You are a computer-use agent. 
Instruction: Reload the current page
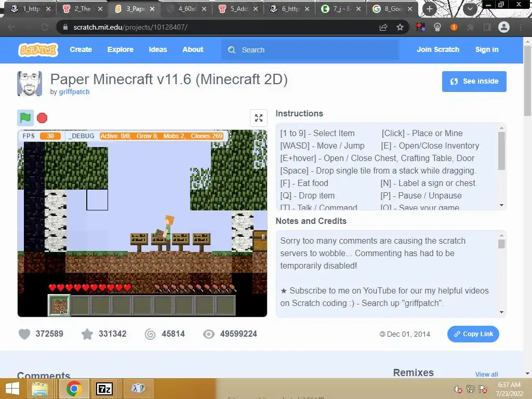point(45,27)
